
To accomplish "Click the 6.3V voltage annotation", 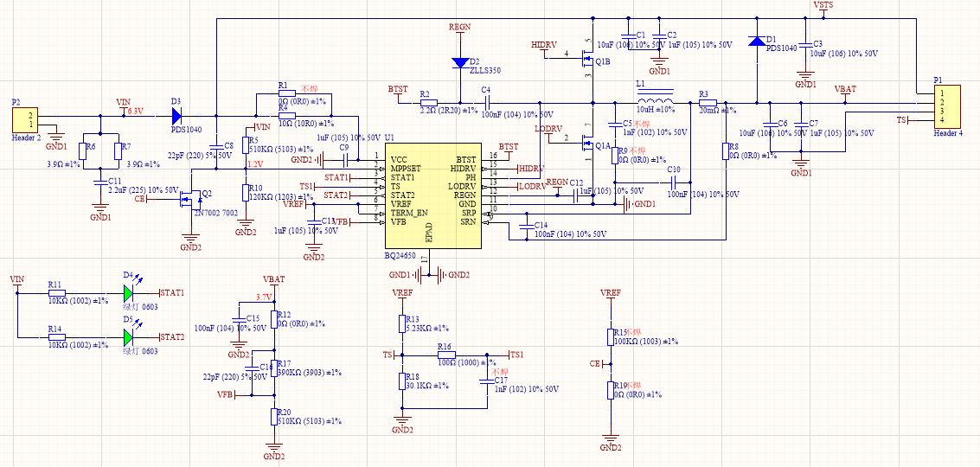I will pyautogui.click(x=135, y=111).
